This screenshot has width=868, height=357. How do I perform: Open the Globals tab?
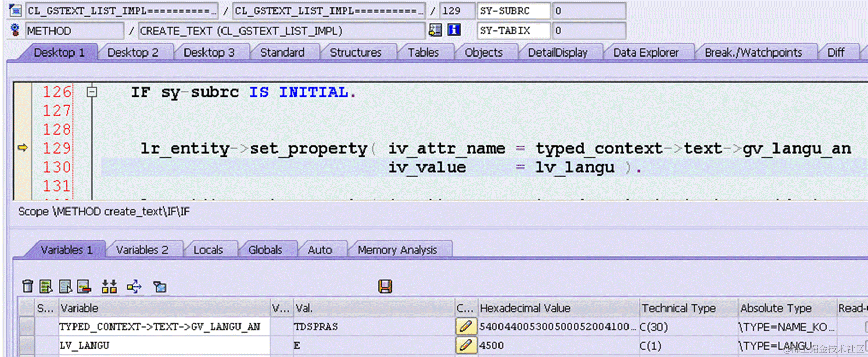[265, 250]
